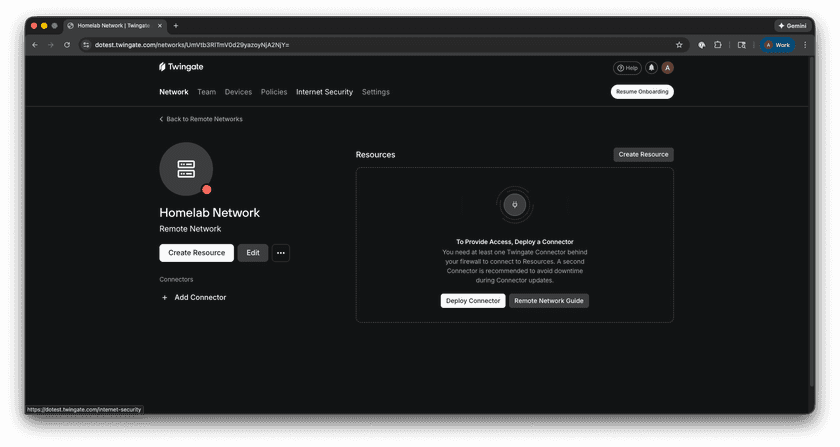Click the Connectors label

[x=176, y=279]
